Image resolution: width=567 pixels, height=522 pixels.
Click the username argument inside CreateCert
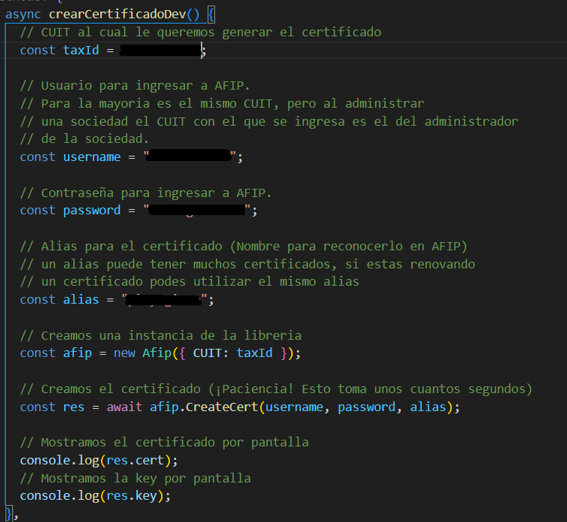pos(294,407)
